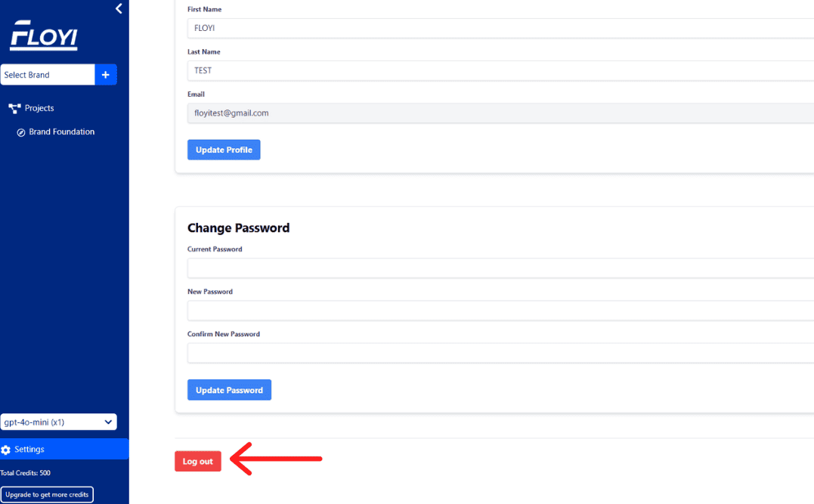Open the Select Brand dropdown
The width and height of the screenshot is (814, 504).
coord(48,75)
